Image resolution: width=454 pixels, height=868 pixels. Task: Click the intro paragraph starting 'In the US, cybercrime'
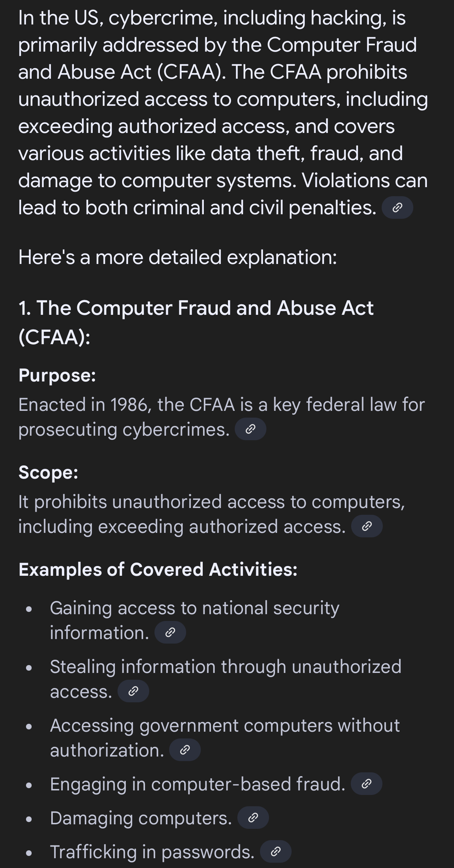point(223,113)
